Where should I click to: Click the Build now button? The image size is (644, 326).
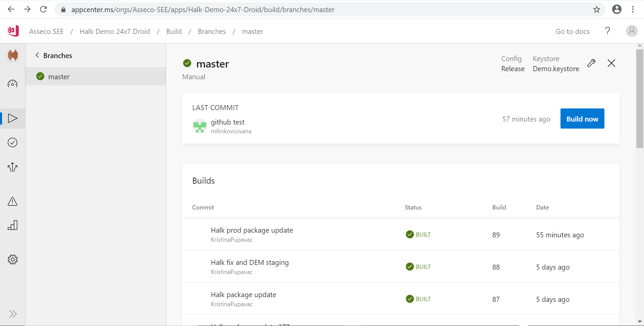pyautogui.click(x=582, y=119)
